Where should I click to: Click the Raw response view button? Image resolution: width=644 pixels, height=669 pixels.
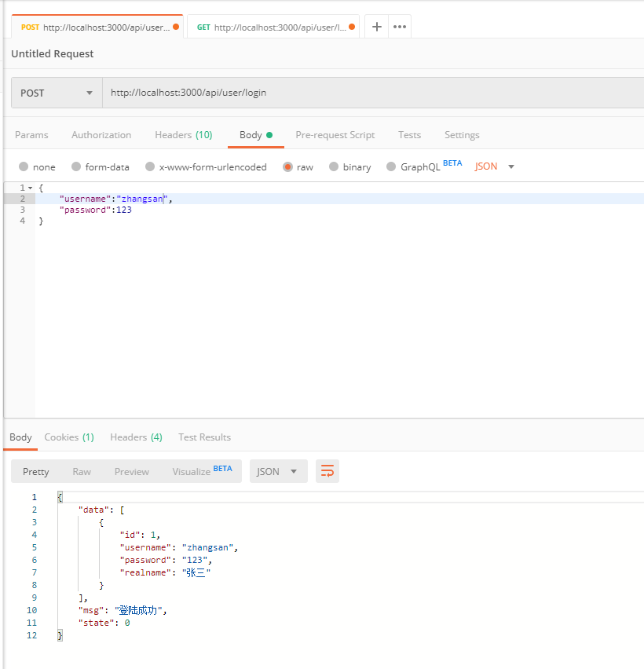(x=82, y=472)
